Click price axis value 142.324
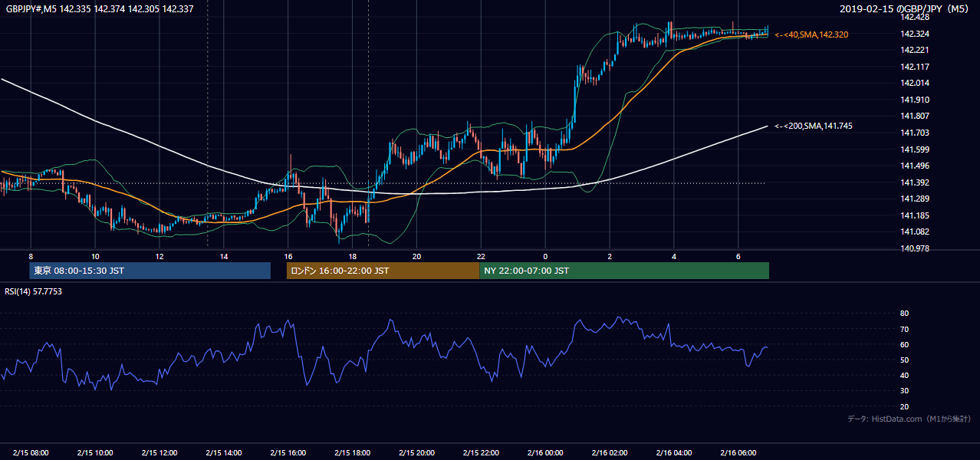This screenshot has width=980, height=460. click(916, 34)
